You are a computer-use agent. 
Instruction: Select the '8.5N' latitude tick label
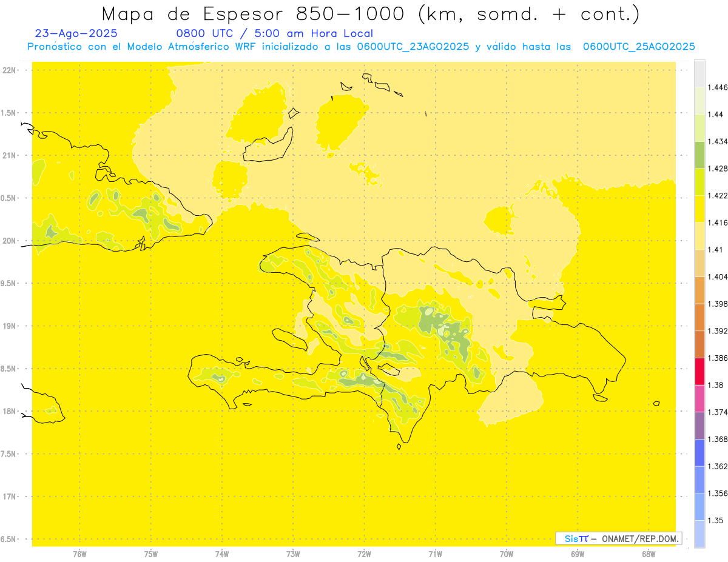tap(8, 369)
